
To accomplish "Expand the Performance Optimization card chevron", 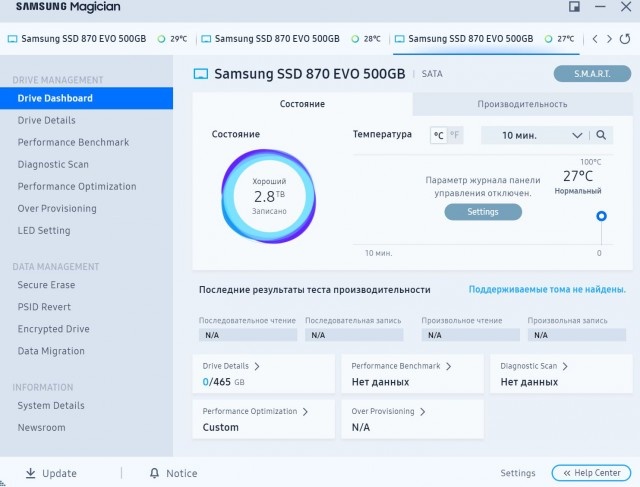I will [x=305, y=411].
